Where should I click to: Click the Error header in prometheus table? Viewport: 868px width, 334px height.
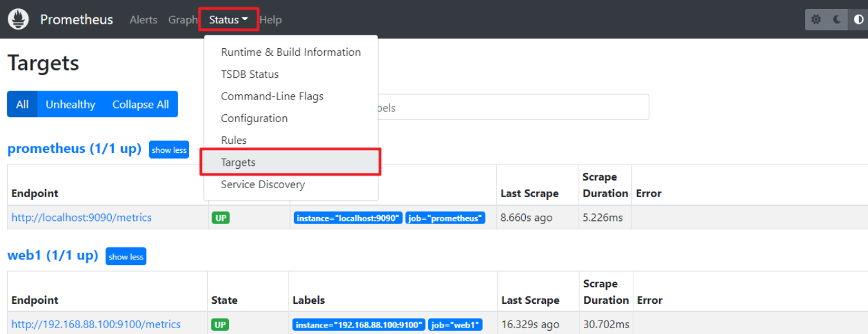tap(649, 193)
